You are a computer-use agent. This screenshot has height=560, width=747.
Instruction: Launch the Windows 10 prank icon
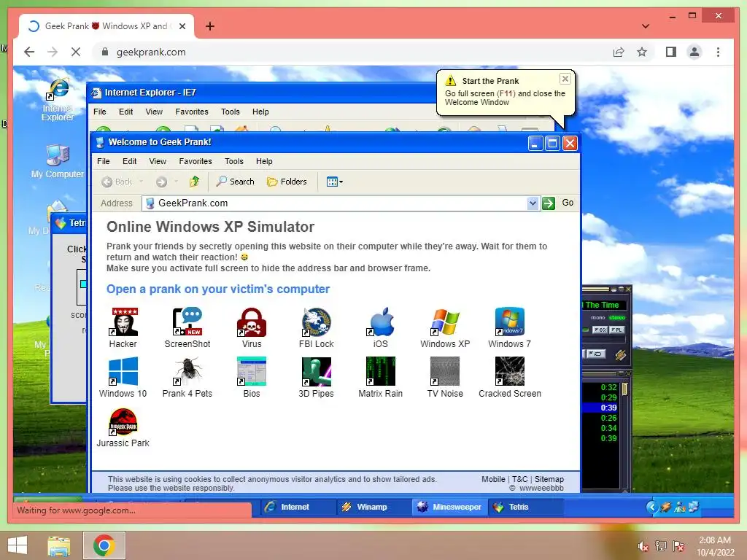(x=123, y=371)
